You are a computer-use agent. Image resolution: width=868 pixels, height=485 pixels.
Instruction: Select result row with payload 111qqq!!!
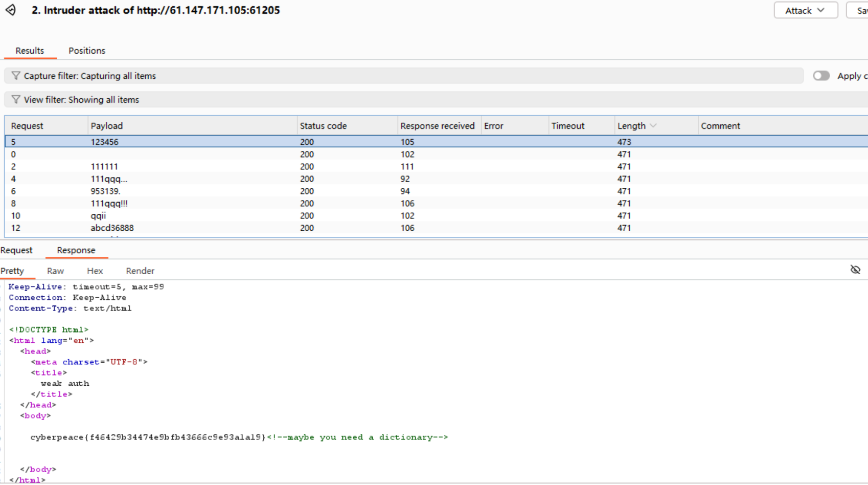point(436,203)
